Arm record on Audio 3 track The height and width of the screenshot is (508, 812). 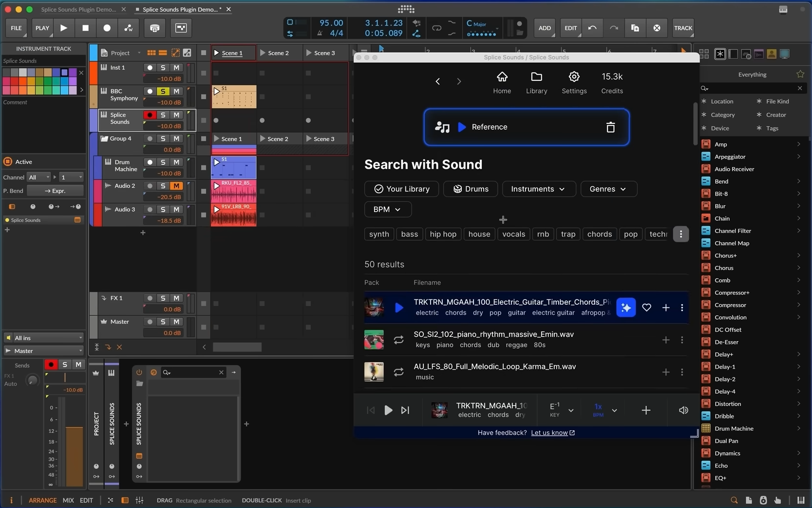(150, 210)
